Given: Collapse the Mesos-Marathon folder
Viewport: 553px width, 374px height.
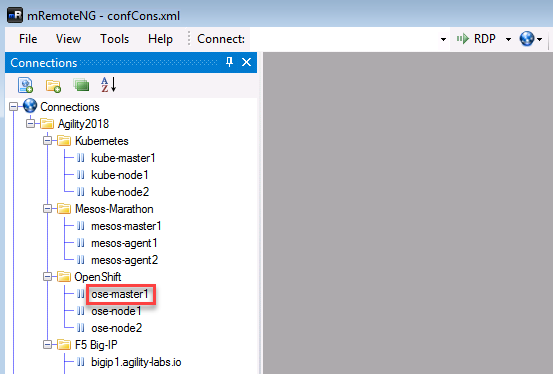Looking at the screenshot, I should pos(48,209).
